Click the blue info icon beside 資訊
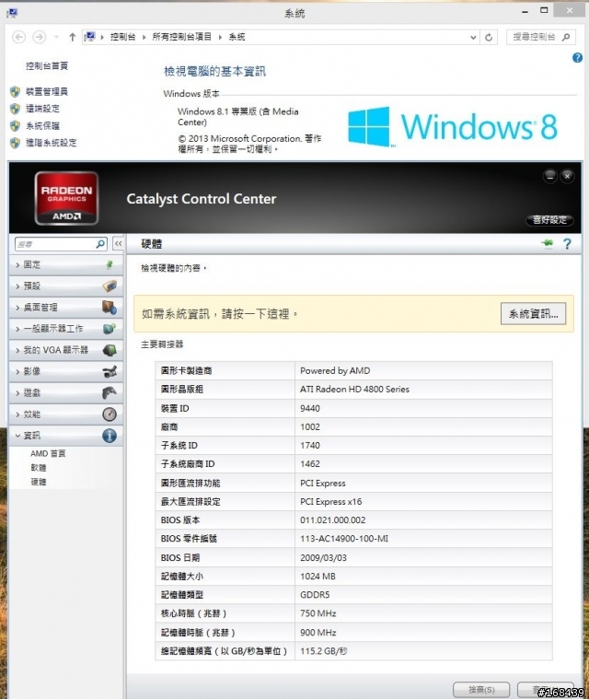The image size is (589, 700). (x=110, y=436)
